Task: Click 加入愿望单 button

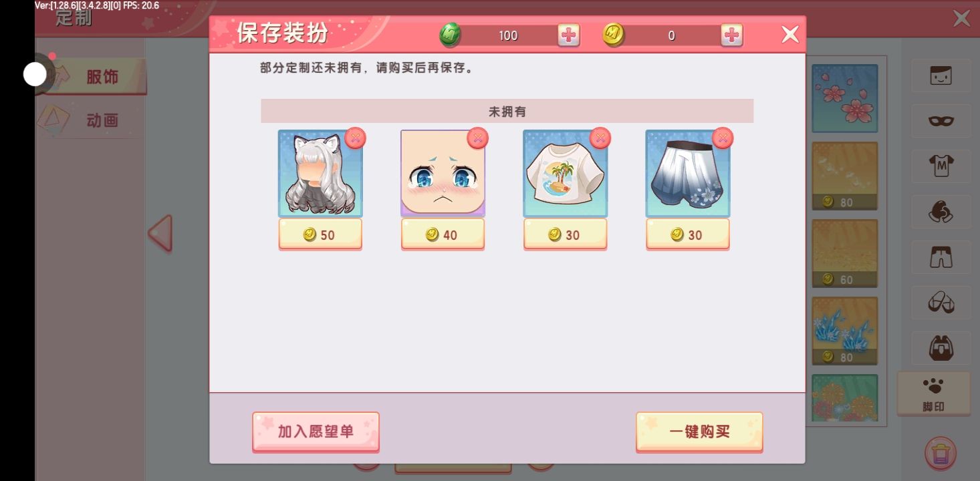Action: tap(316, 432)
